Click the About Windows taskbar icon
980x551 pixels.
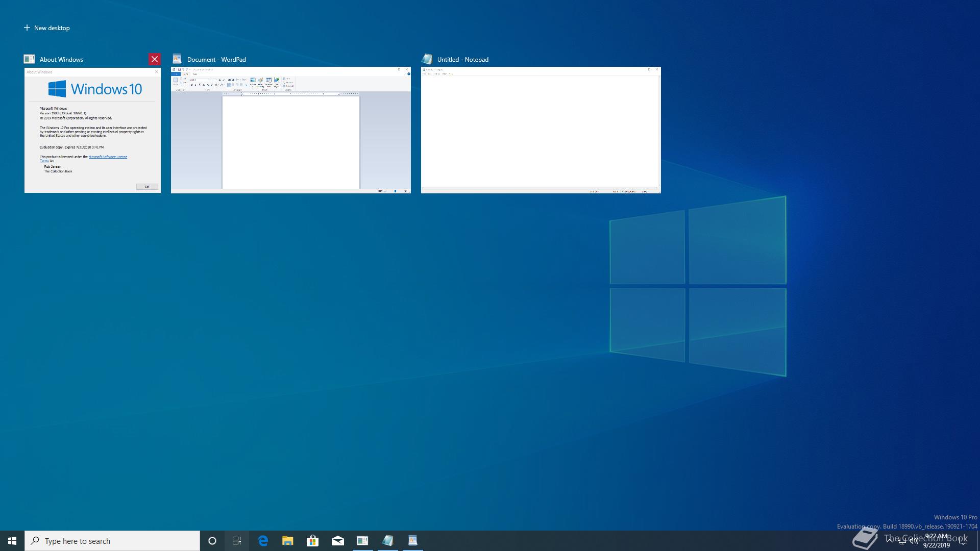click(x=362, y=541)
